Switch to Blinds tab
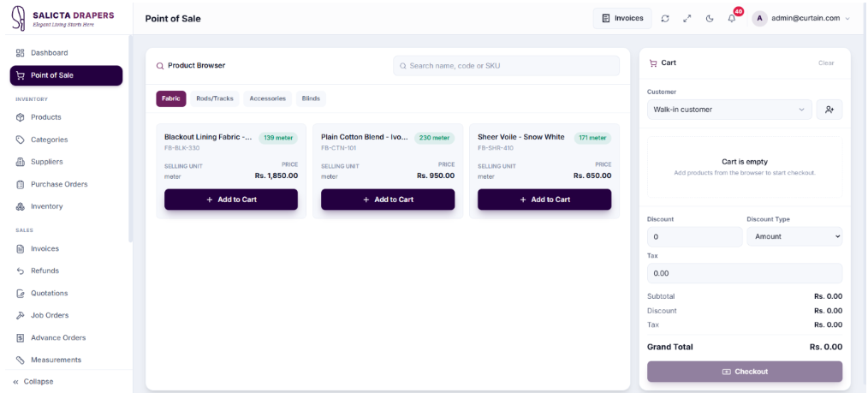 [x=311, y=98]
